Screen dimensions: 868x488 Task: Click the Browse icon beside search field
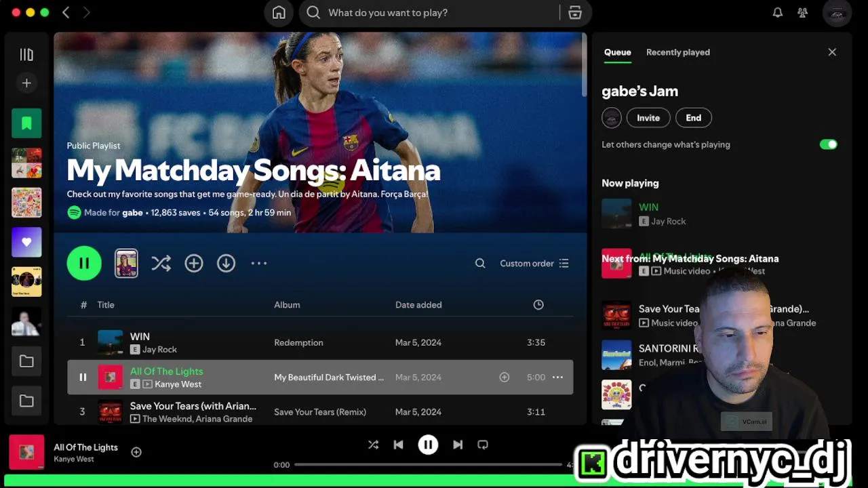[x=575, y=13]
